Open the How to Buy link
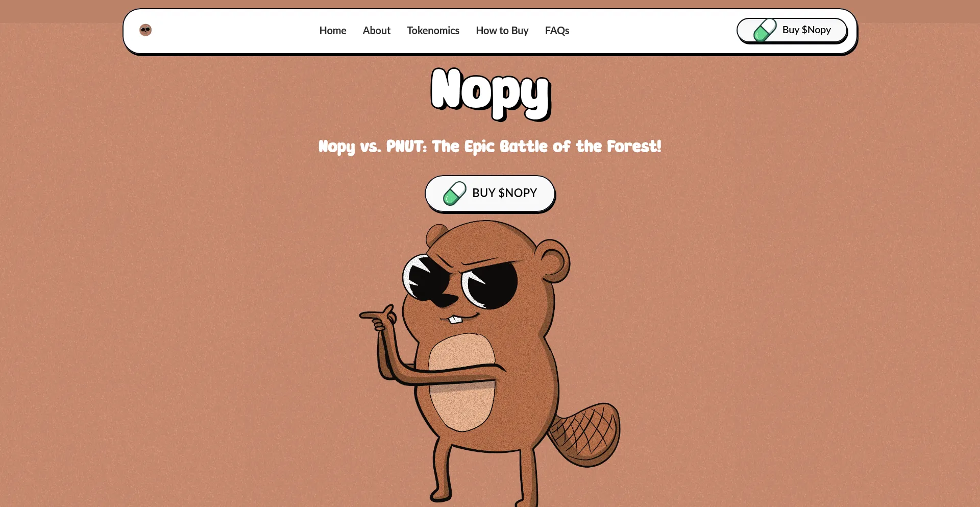 click(502, 31)
